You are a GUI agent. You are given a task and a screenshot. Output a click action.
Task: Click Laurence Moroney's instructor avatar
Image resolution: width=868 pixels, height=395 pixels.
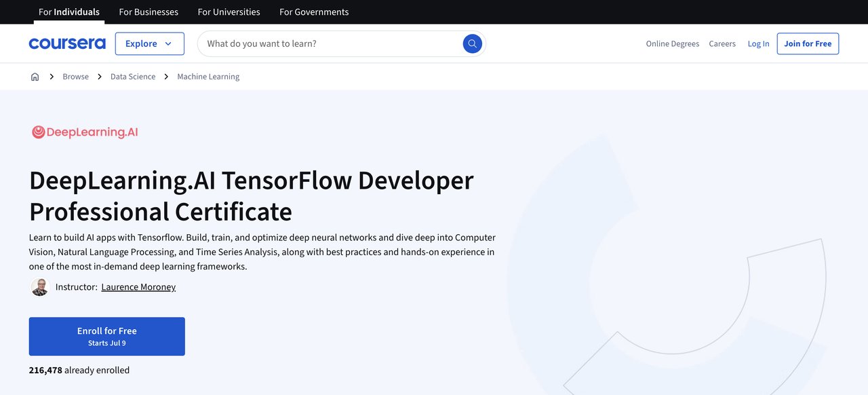[x=40, y=287]
